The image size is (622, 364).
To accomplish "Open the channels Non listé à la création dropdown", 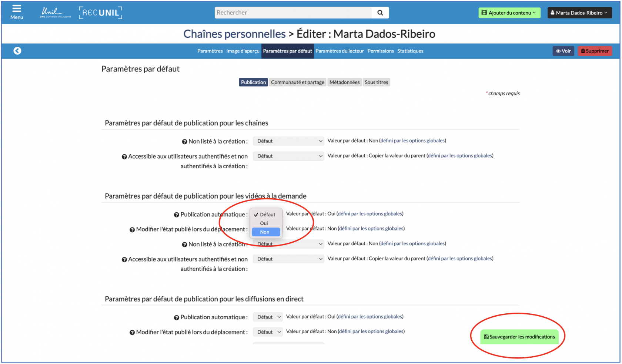I will click(288, 141).
